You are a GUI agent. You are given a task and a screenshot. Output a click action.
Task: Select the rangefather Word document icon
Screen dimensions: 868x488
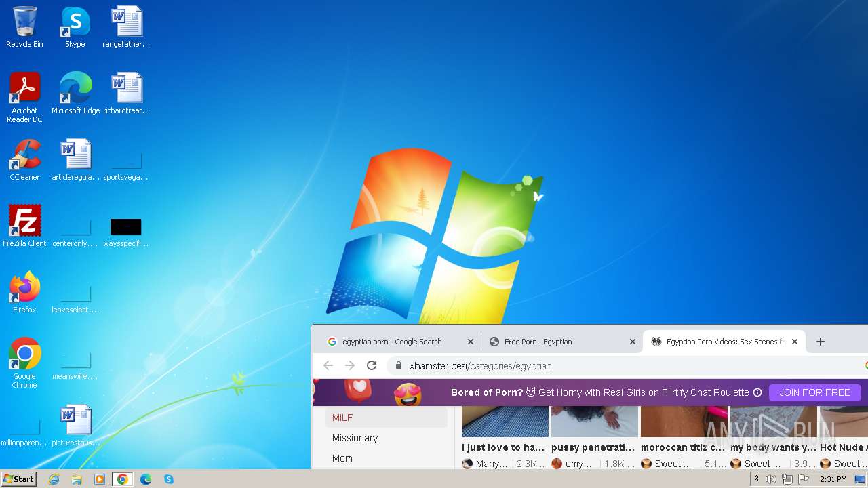[x=126, y=27]
